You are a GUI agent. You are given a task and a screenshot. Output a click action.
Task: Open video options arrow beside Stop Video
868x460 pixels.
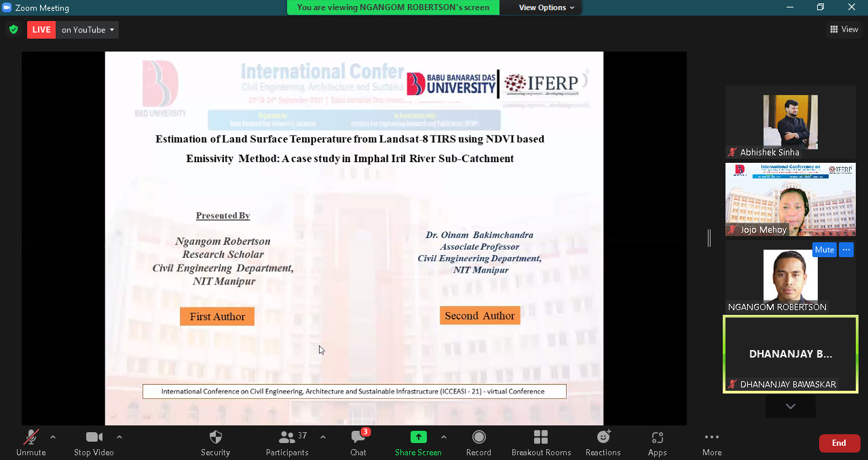[119, 437]
